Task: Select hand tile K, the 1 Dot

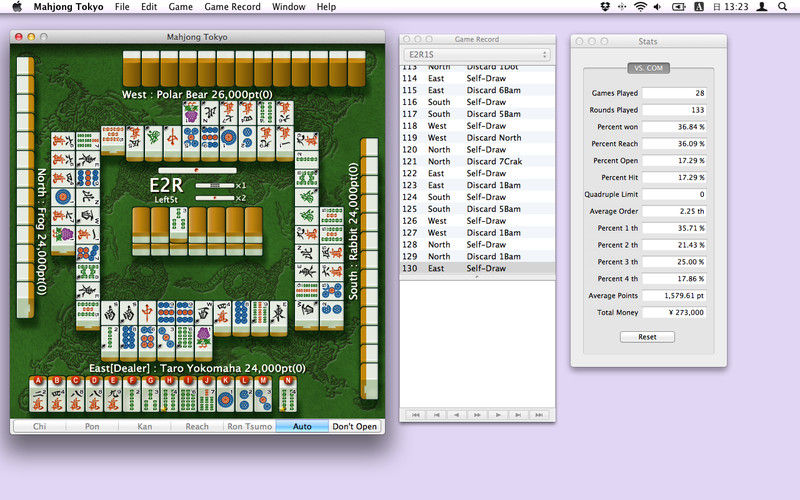Action: pyautogui.click(x=226, y=396)
